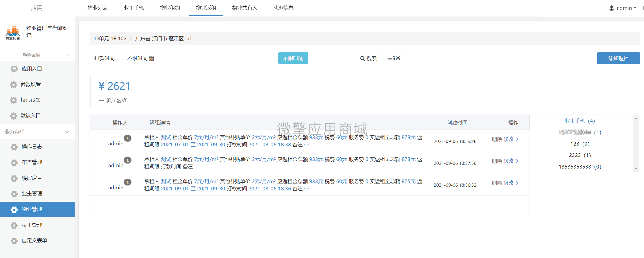
Task: Click the 物业托管 building logo
Action: tap(13, 32)
